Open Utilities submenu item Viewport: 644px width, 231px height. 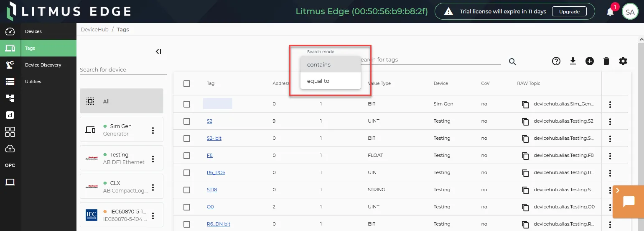(x=48, y=82)
